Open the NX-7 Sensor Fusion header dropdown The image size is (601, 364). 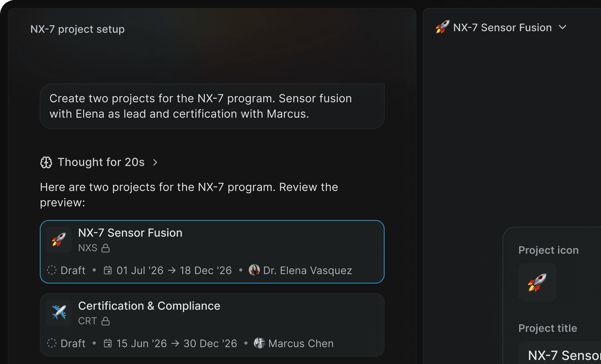pos(563,28)
